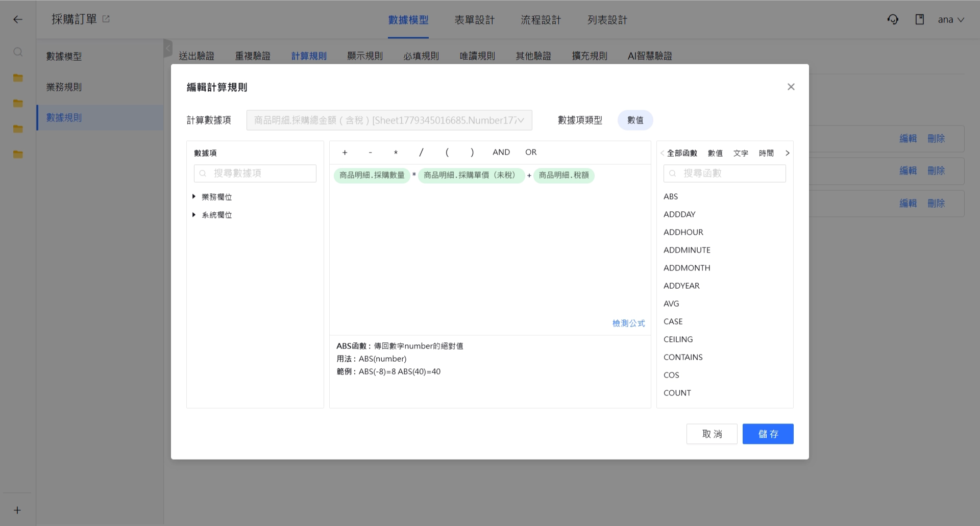Open the AI智慧驗證 rule tab
Screen dimensions: 980x526
tap(650, 56)
